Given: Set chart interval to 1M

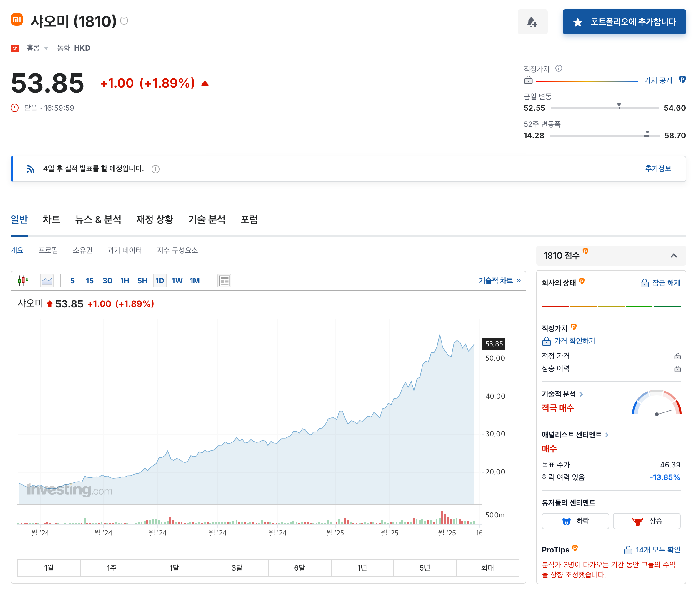Looking at the screenshot, I should 195,281.
